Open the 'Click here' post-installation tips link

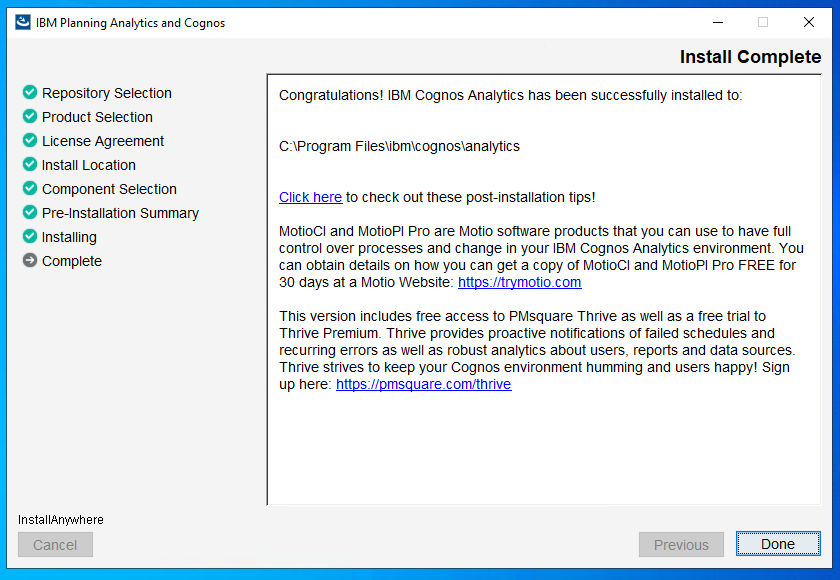pos(310,197)
